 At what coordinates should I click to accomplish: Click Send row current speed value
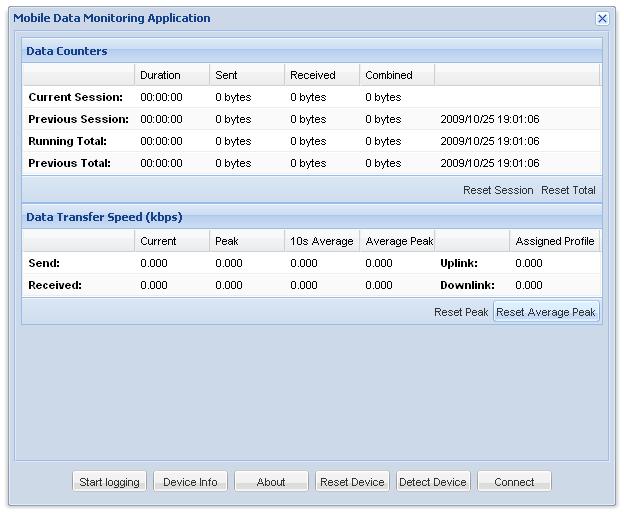coord(154,263)
